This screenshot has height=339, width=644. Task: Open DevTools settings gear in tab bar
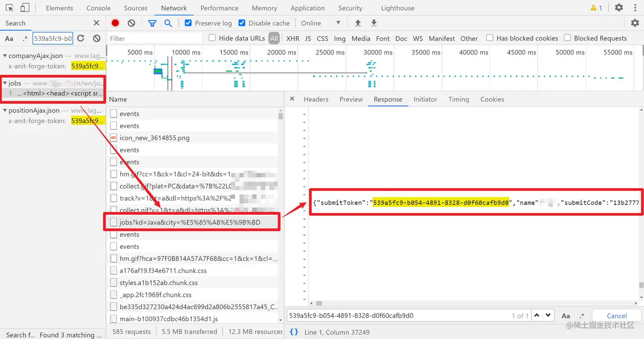[x=619, y=8]
